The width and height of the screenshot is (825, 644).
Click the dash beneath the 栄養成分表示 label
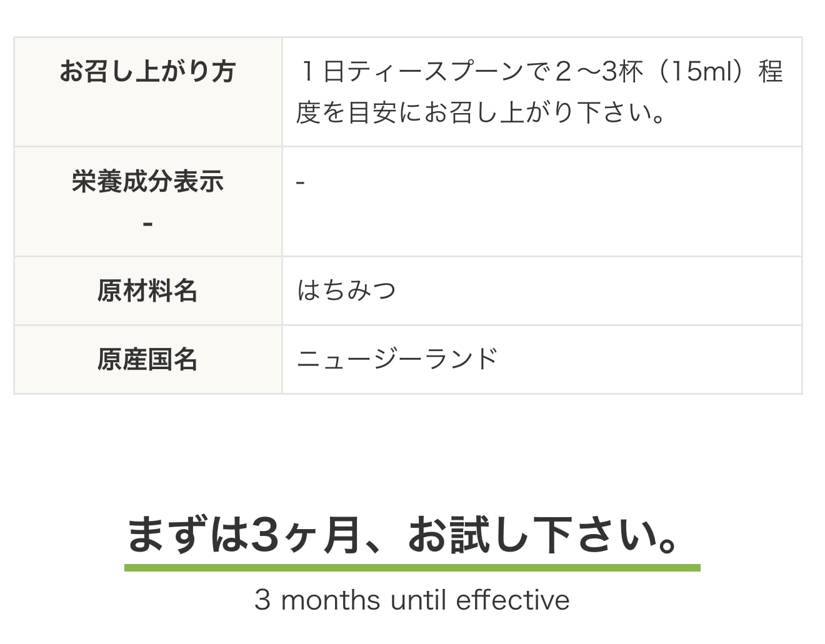coord(147,224)
